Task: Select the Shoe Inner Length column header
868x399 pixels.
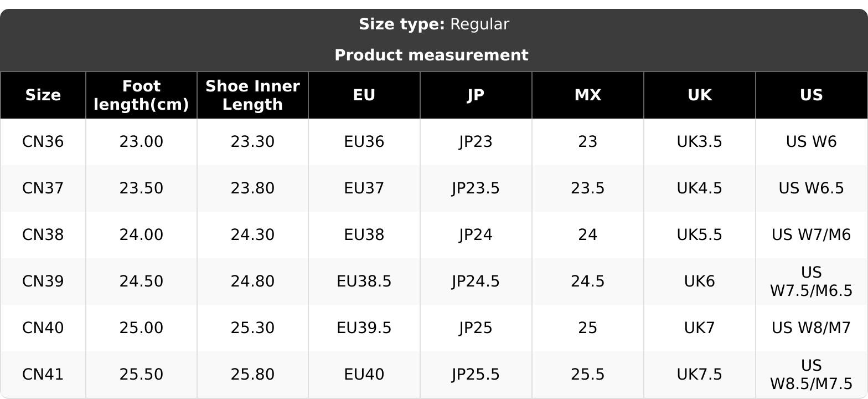Action: 252,95
